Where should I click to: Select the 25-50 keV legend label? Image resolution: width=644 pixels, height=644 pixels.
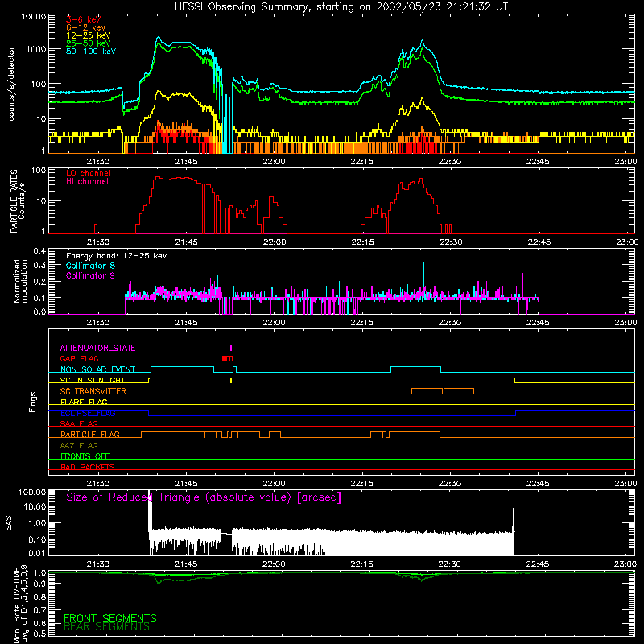pyautogui.click(x=89, y=43)
